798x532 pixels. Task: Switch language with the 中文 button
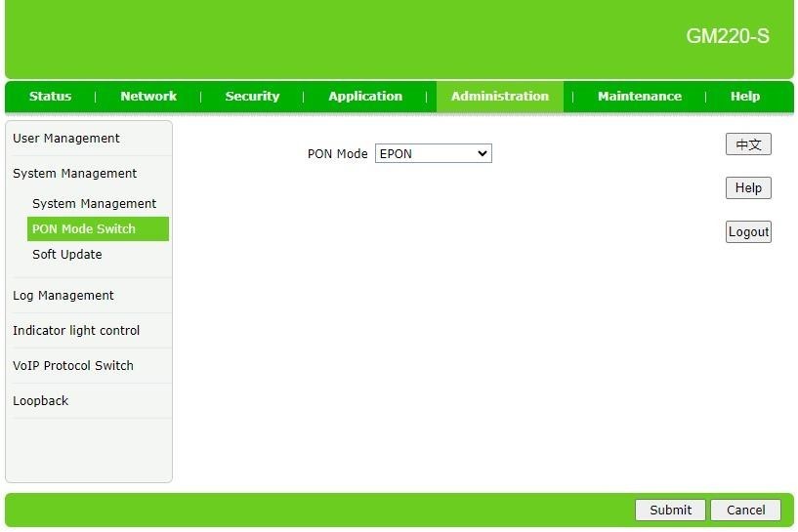pos(748,144)
